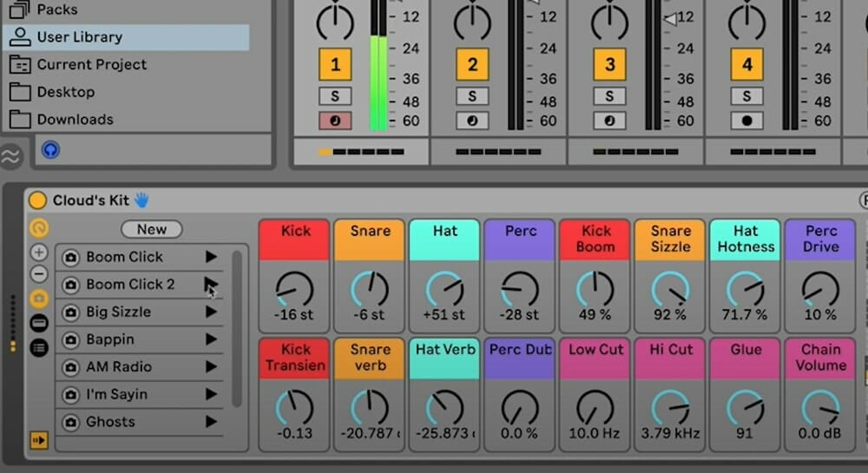Click the headphone preview icon in browser
This screenshot has height=473, width=868.
pyautogui.click(x=51, y=150)
